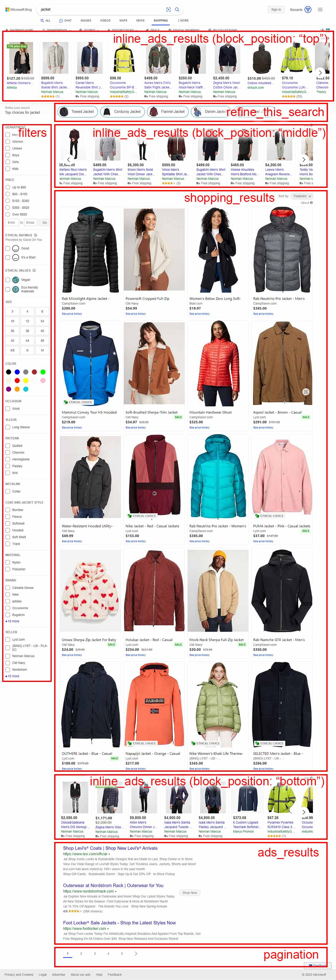Go to next pagination page arrow
The width and height of the screenshot is (336, 980).
tap(136, 953)
